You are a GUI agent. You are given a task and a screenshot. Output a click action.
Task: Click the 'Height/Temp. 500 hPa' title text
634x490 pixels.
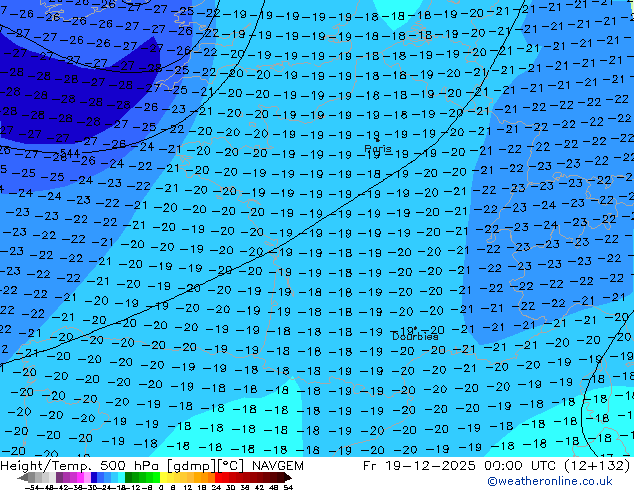(x=81, y=466)
